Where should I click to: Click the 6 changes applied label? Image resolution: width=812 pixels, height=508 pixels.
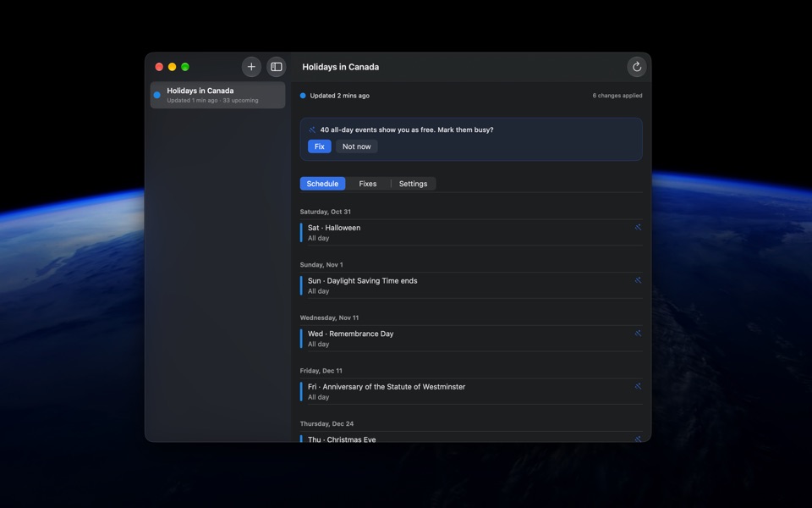(617, 96)
